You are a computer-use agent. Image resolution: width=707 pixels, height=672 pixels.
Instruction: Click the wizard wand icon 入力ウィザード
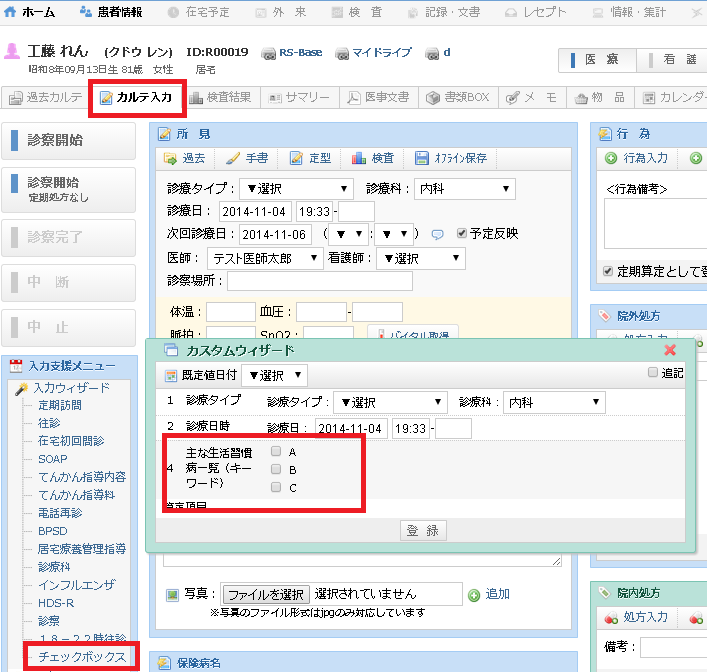[22, 388]
